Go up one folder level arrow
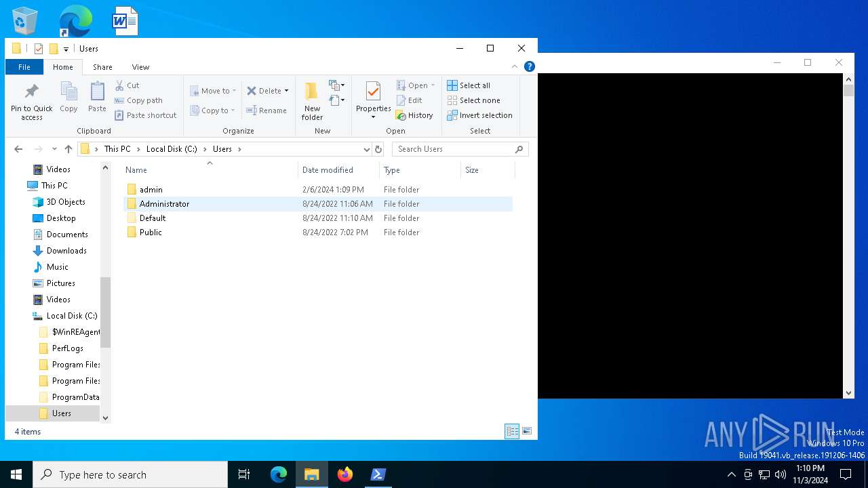This screenshot has width=868, height=488. click(x=68, y=149)
